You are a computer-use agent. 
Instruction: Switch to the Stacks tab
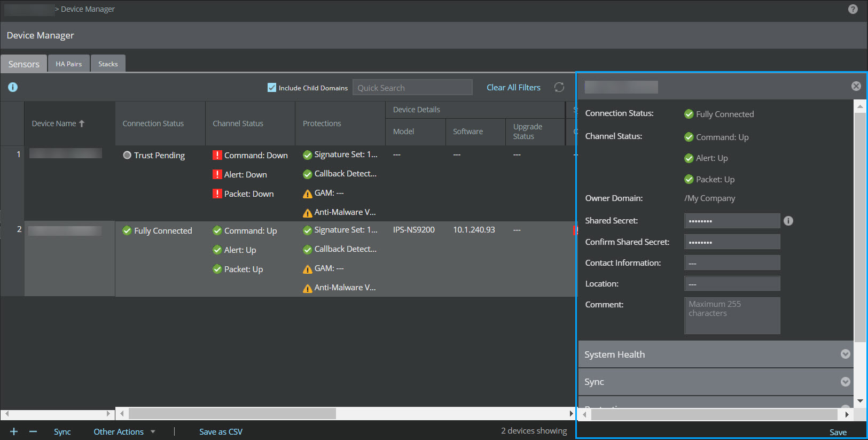(x=108, y=64)
